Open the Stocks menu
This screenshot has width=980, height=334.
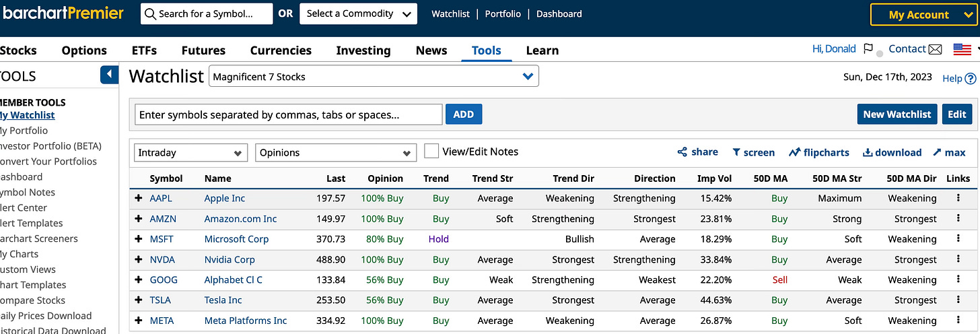tap(18, 51)
